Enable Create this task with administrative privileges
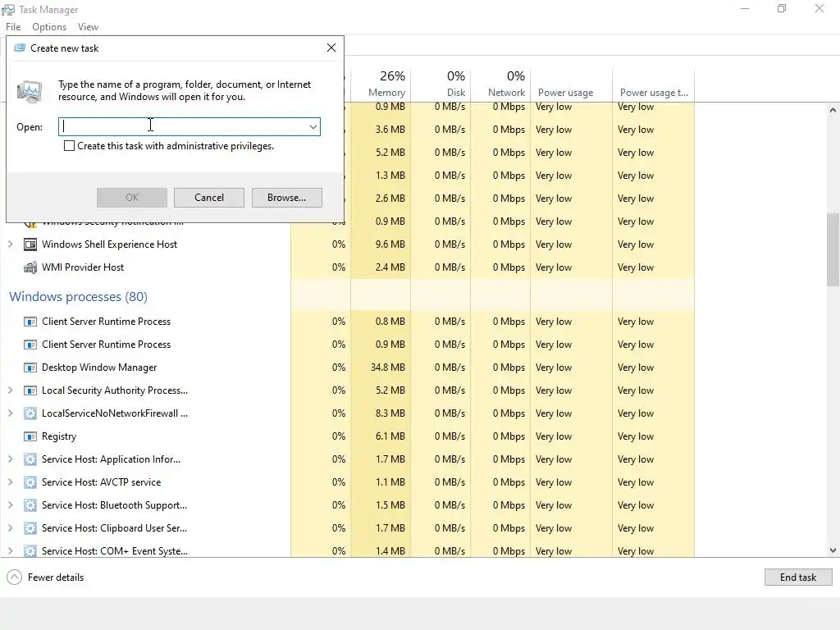This screenshot has width=840, height=630. [69, 146]
